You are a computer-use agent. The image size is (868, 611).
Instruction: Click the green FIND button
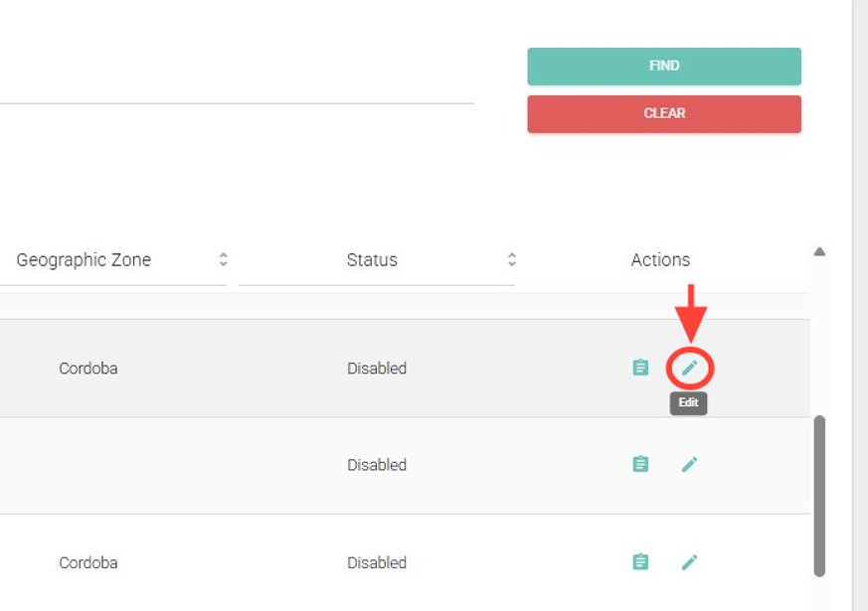(663, 66)
